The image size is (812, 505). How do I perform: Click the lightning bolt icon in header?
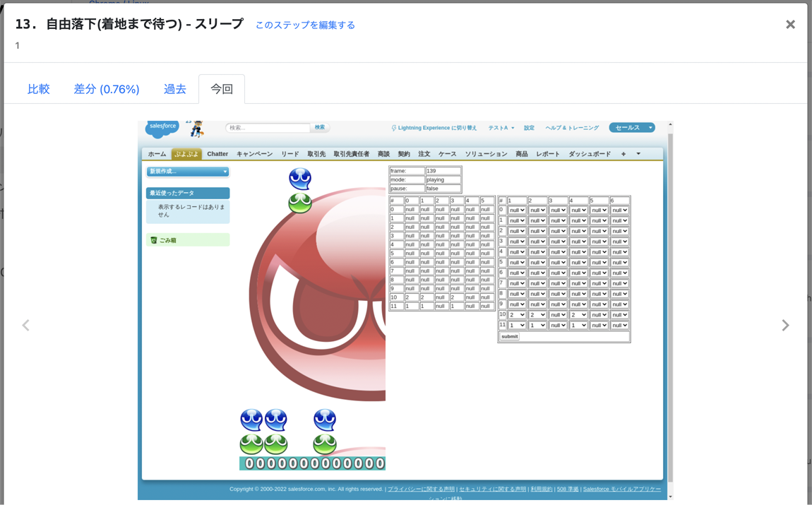[393, 128]
